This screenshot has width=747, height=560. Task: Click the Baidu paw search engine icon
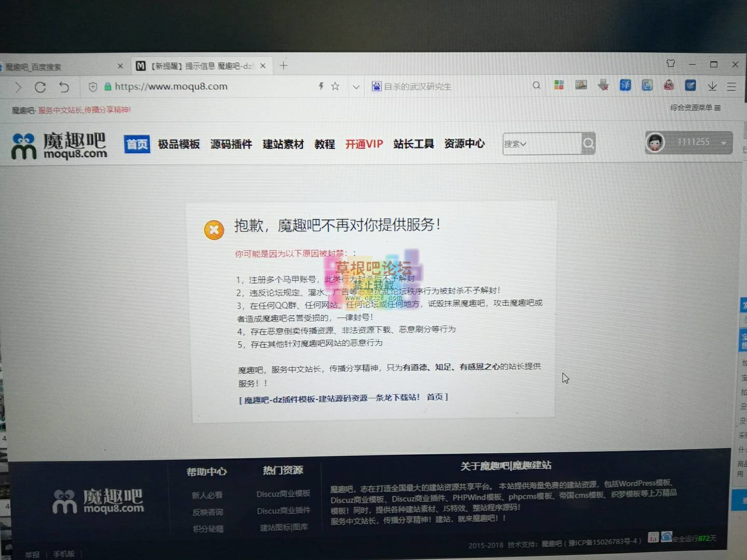[x=376, y=86]
